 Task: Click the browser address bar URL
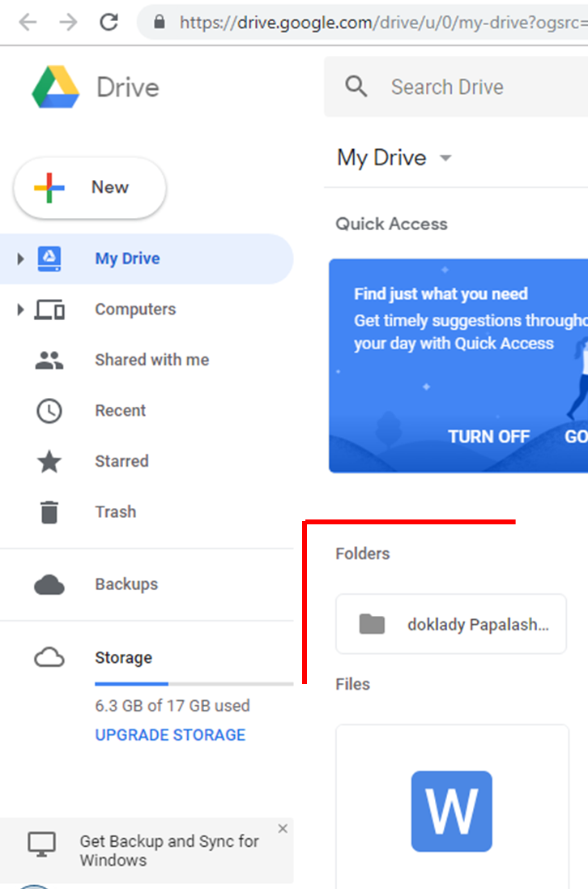coord(383,23)
